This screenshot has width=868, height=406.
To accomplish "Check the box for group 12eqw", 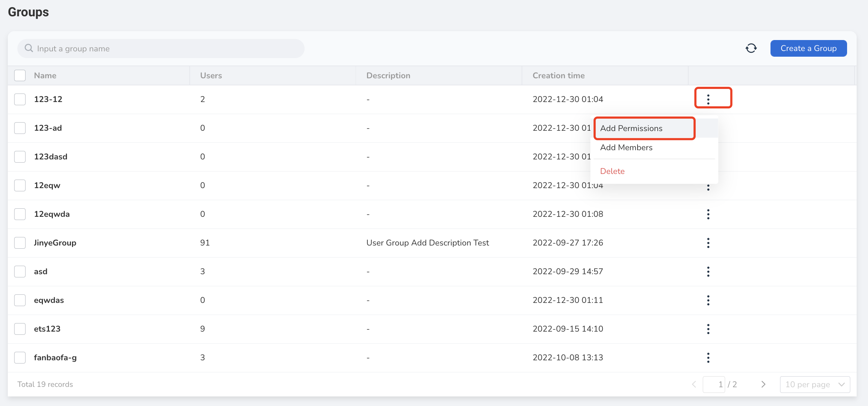I will click(20, 185).
